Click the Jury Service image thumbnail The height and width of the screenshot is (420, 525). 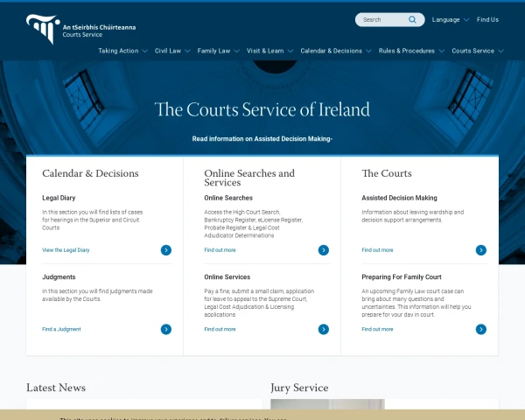point(327,404)
